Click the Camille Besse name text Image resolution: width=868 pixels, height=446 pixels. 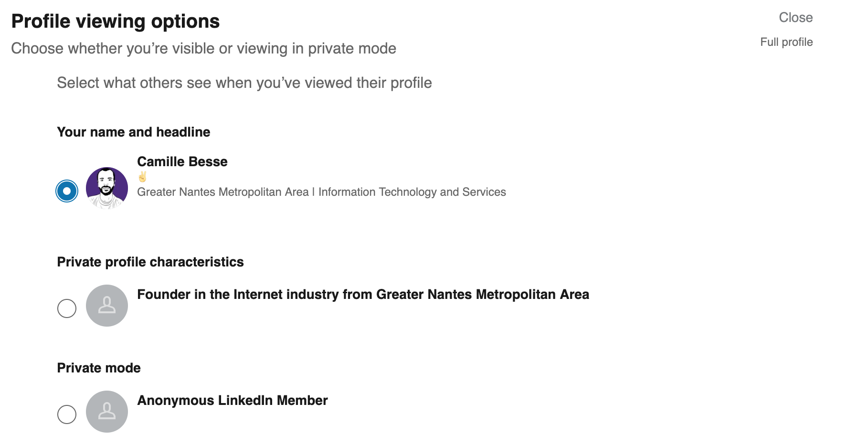pyautogui.click(x=182, y=162)
